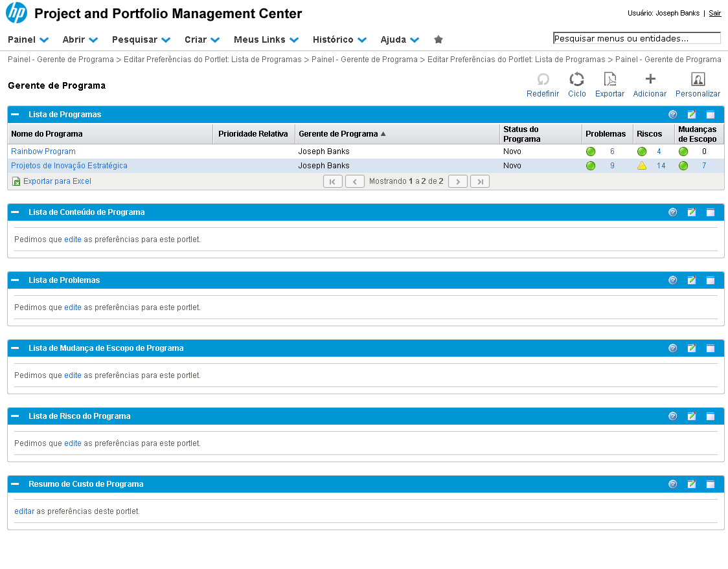Open help icon for Lista de Programas portlet

(672, 115)
